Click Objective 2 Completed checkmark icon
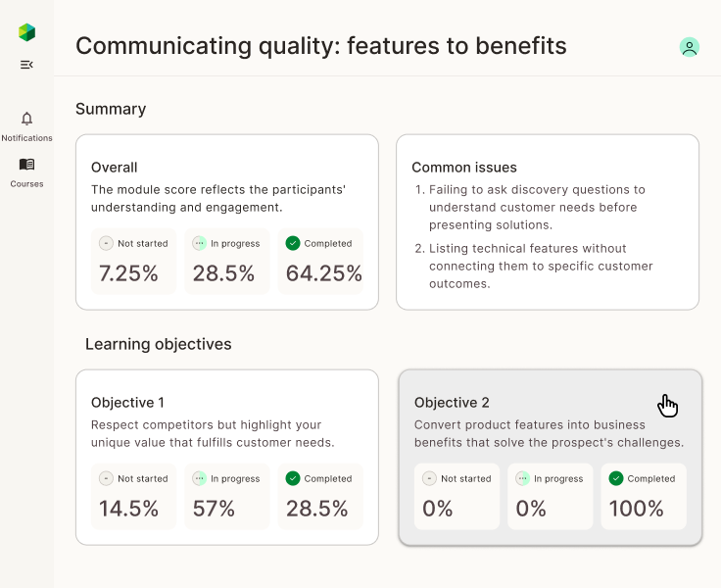Screen dimensions: 721x588 click(615, 478)
